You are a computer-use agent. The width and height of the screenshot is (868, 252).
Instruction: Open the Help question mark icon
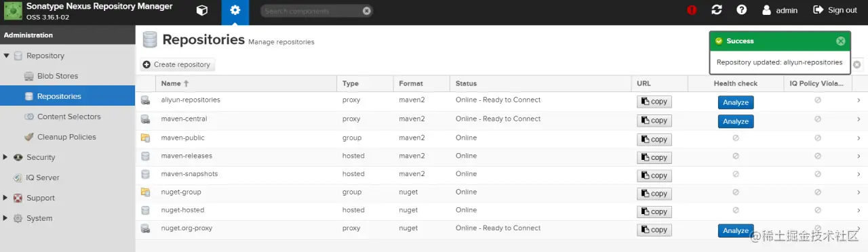click(x=742, y=9)
